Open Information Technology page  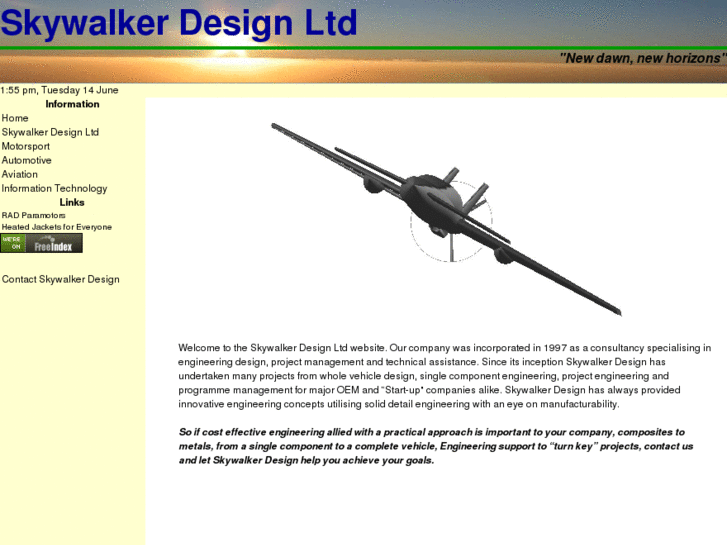tap(54, 188)
